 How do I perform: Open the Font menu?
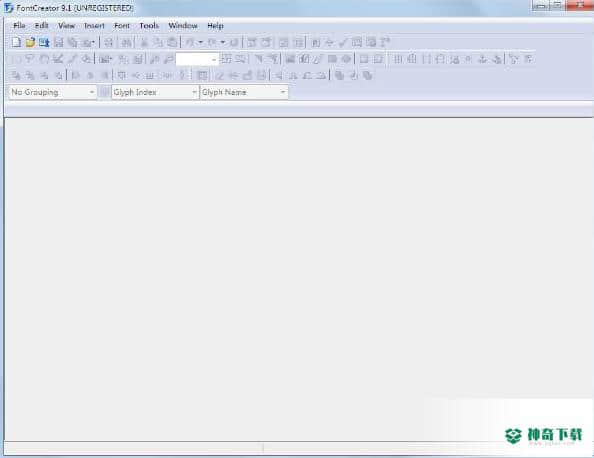[x=122, y=26]
